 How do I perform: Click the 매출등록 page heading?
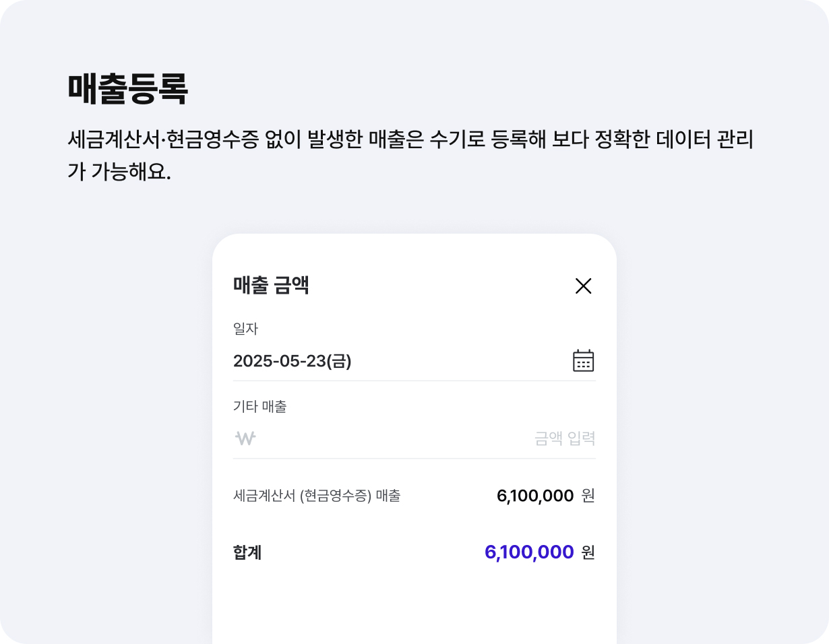[x=127, y=88]
